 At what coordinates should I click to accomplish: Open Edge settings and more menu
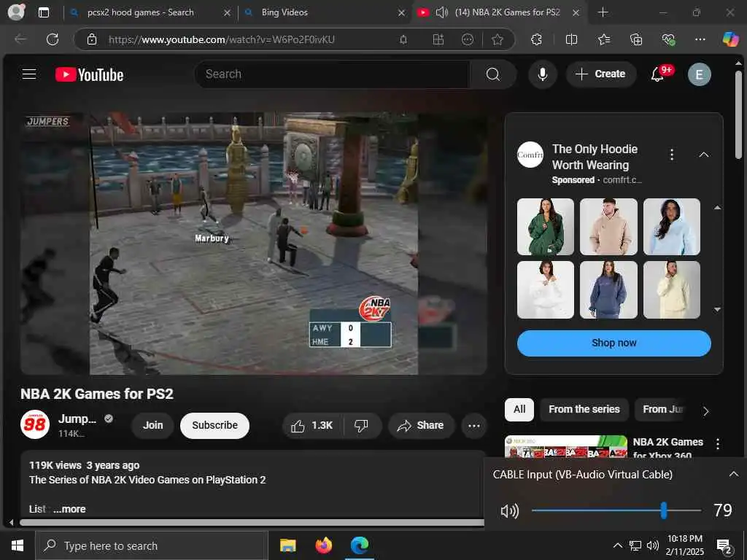700,39
